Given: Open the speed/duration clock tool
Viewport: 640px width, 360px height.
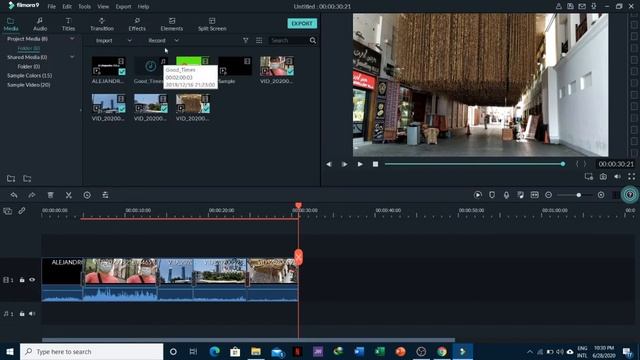Looking at the screenshot, I should 87,195.
